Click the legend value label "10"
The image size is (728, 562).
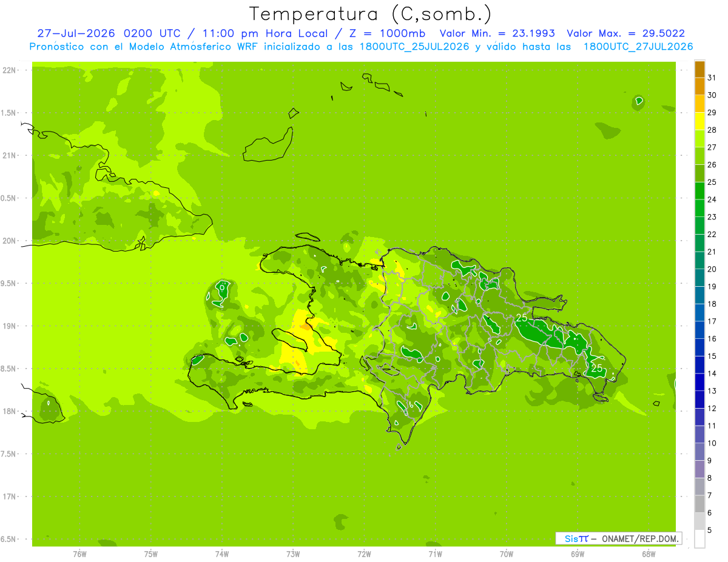(712, 443)
